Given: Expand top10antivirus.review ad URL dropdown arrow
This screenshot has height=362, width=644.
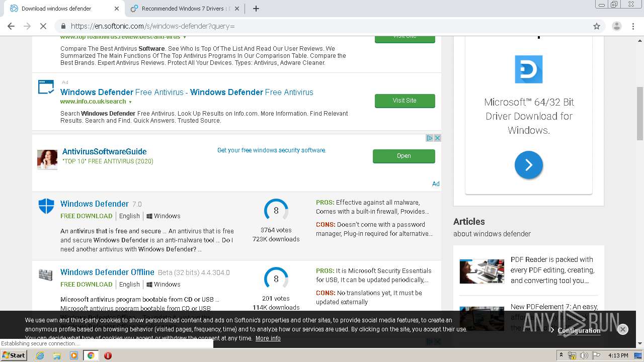Looking at the screenshot, I should (x=185, y=37).
